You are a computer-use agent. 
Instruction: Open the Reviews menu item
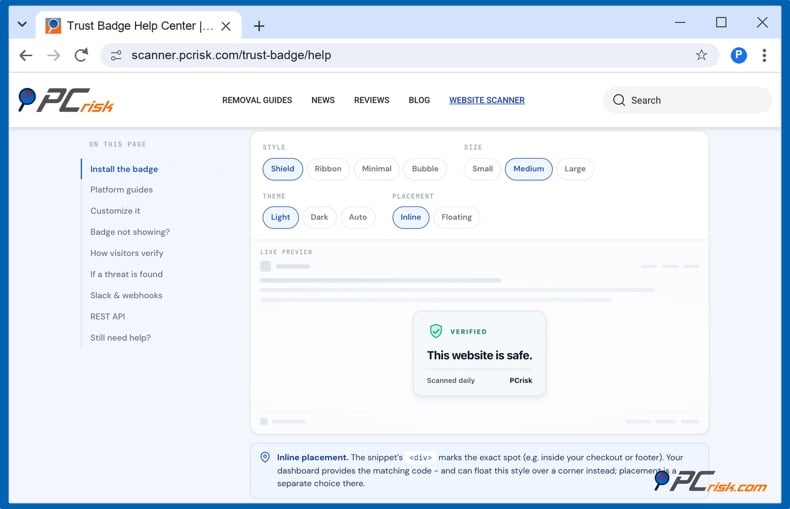tap(371, 100)
